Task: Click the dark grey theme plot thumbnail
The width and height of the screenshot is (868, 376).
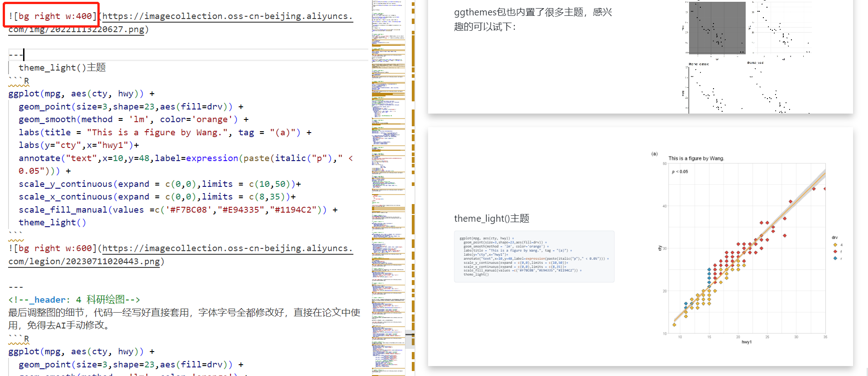Action: click(717, 28)
